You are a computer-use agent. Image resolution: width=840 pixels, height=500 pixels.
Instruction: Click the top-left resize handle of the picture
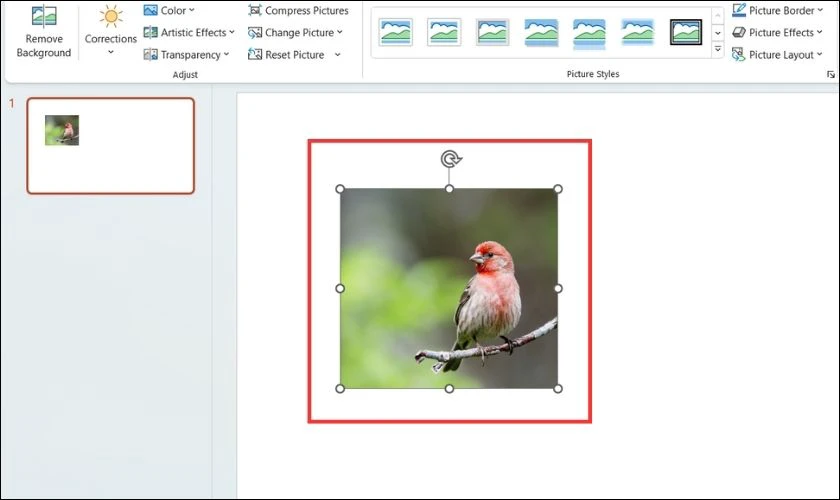pos(340,189)
